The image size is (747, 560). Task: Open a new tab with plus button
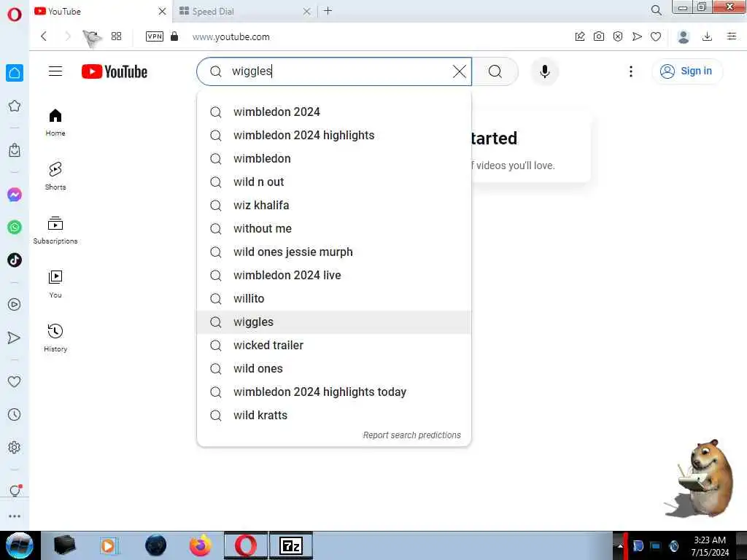coord(328,10)
